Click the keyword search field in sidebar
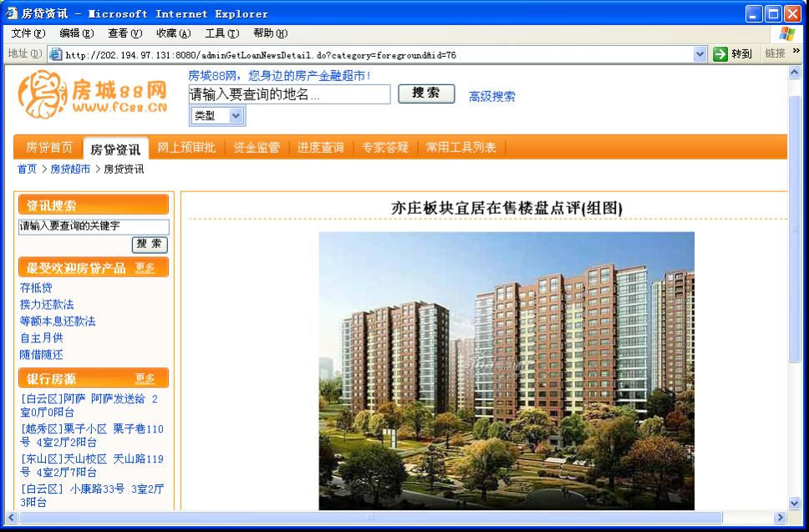Image resolution: width=809 pixels, height=532 pixels. point(94,226)
